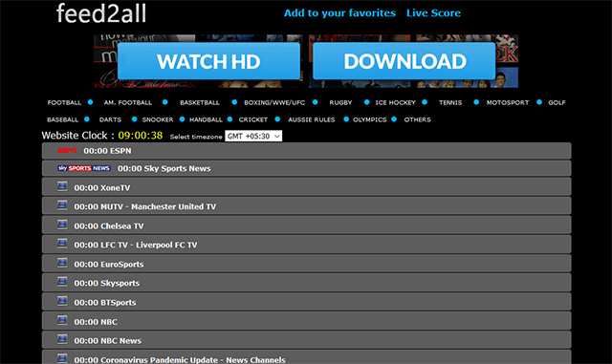This screenshot has width=612, height=364.
Task: Open the Football category
Action: 64,102
